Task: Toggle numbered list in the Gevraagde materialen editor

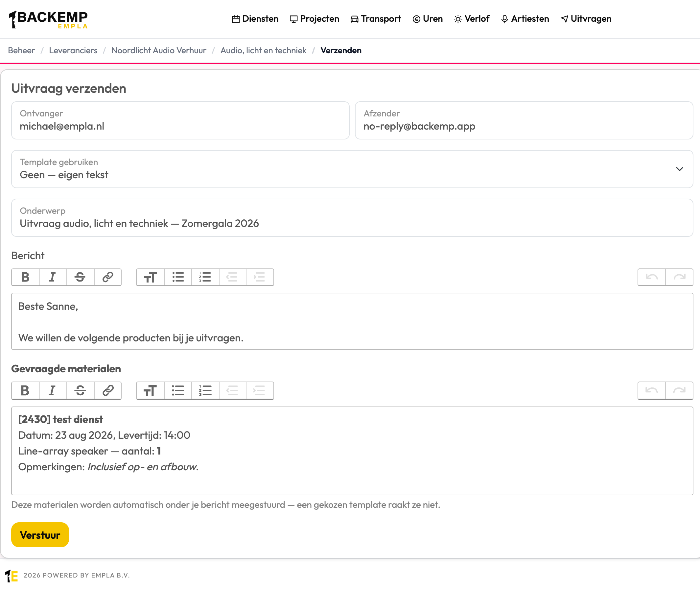Action: (205, 391)
